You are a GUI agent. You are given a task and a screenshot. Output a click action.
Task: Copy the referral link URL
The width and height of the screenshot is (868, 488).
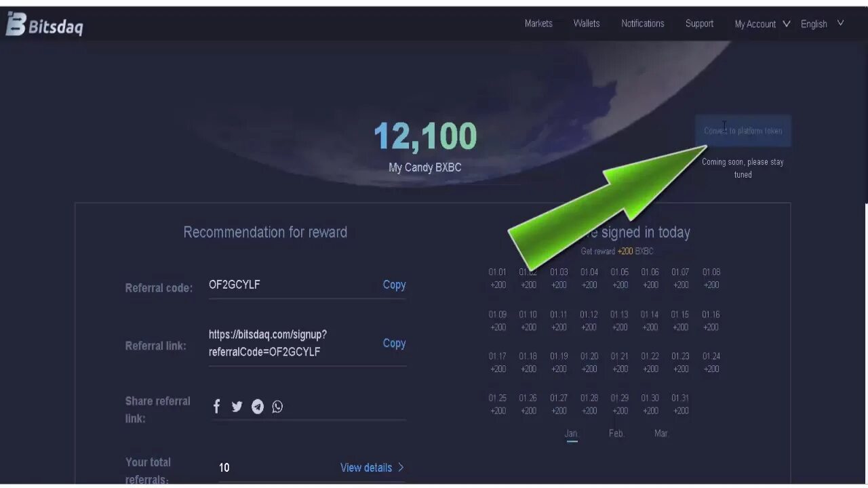[394, 343]
